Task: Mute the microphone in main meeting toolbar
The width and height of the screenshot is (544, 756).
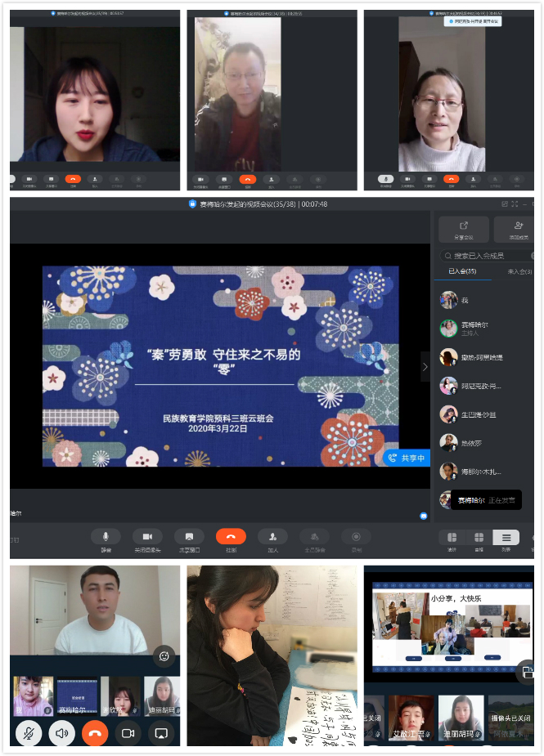Action: pyautogui.click(x=106, y=537)
